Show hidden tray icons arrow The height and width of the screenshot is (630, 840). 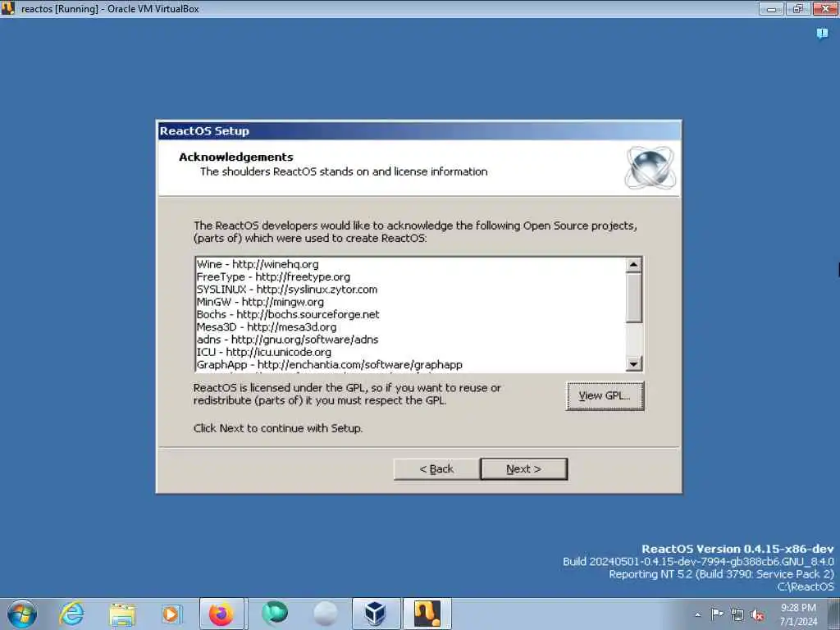(697, 614)
